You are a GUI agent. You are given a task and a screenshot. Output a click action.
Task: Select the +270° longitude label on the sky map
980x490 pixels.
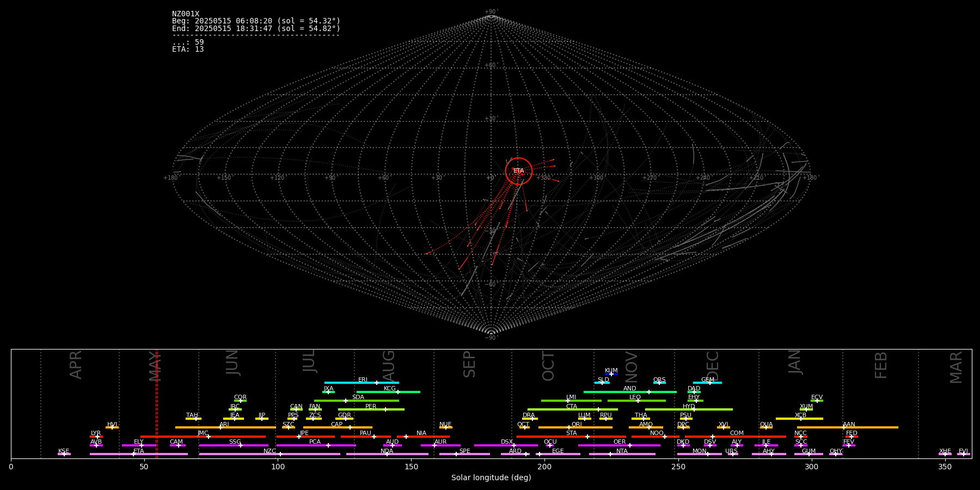click(x=650, y=178)
